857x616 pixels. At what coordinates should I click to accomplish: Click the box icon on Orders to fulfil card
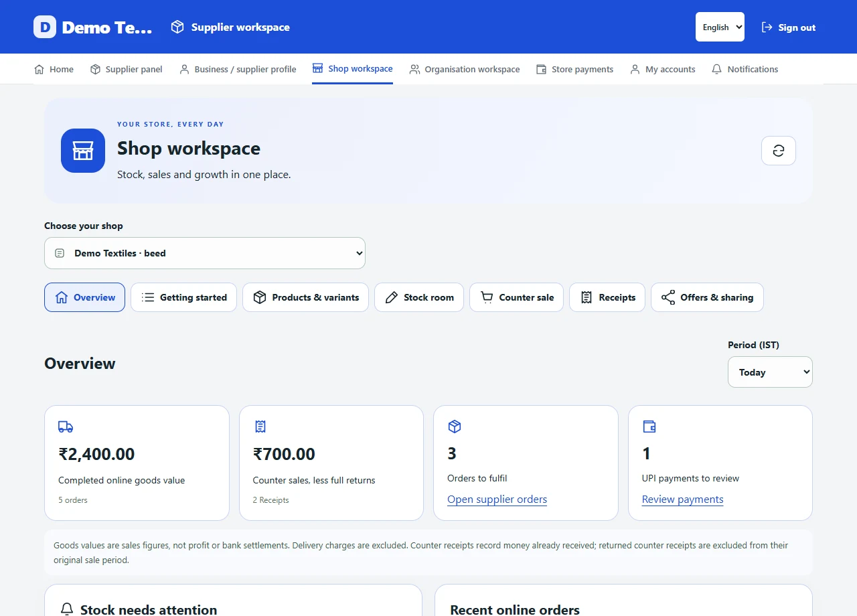[x=455, y=427]
